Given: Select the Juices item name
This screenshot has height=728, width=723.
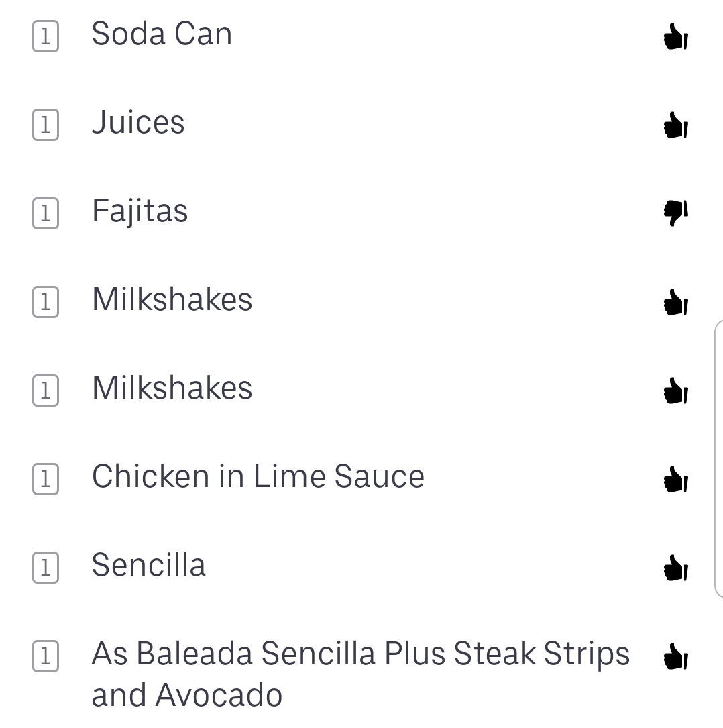Looking at the screenshot, I should click(138, 122).
